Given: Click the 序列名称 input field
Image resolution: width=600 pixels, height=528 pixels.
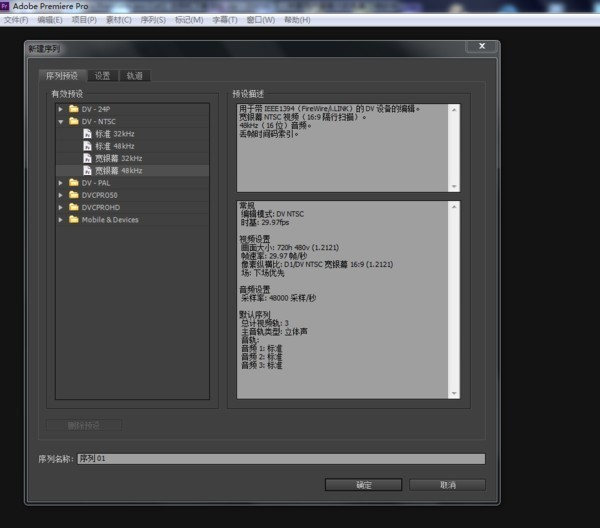Looking at the screenshot, I should pos(281,458).
